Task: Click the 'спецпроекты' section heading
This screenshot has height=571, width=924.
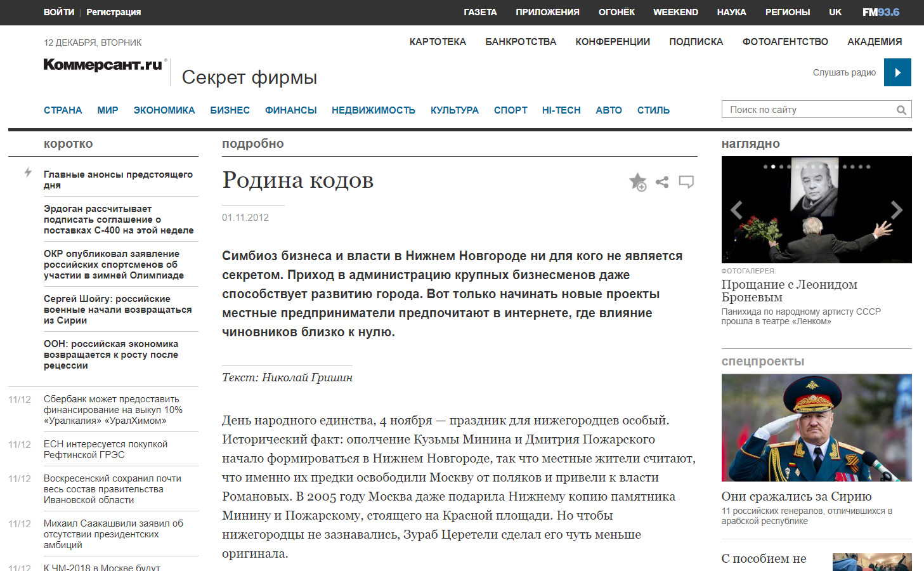Action: [763, 362]
